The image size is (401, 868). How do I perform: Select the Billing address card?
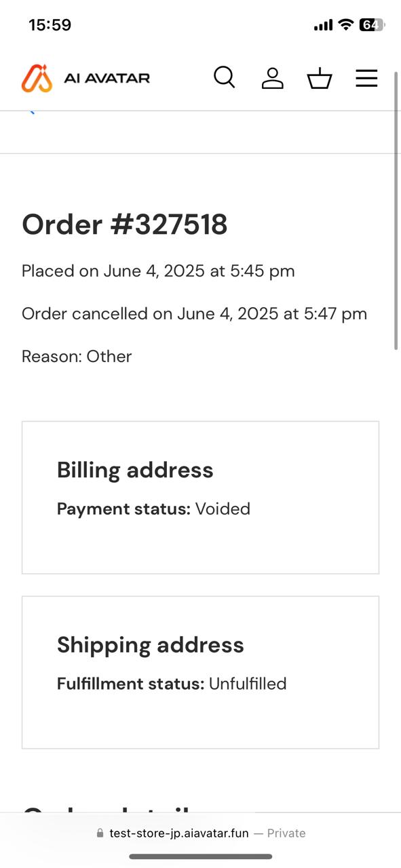coord(200,498)
